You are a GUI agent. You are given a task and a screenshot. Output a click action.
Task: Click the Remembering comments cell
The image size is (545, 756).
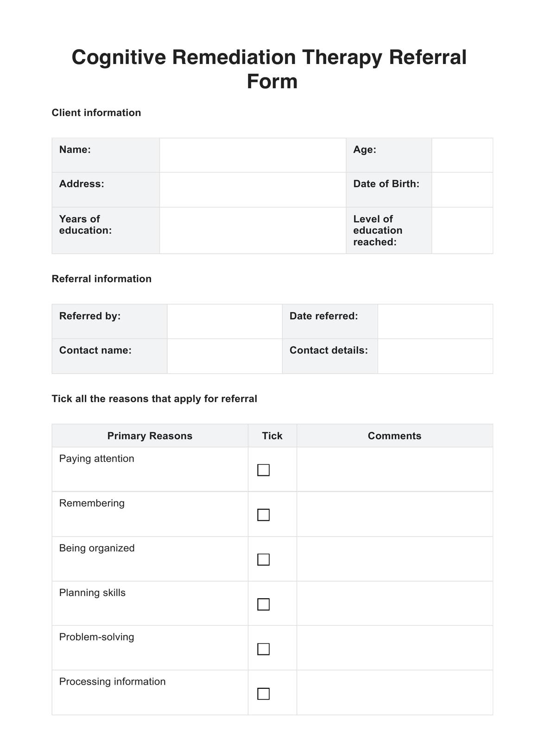pyautogui.click(x=394, y=514)
